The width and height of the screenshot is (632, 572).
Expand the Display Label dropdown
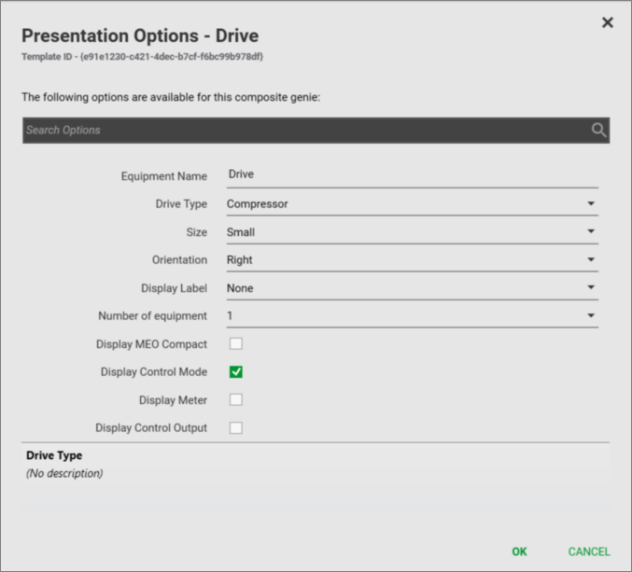pos(411,288)
